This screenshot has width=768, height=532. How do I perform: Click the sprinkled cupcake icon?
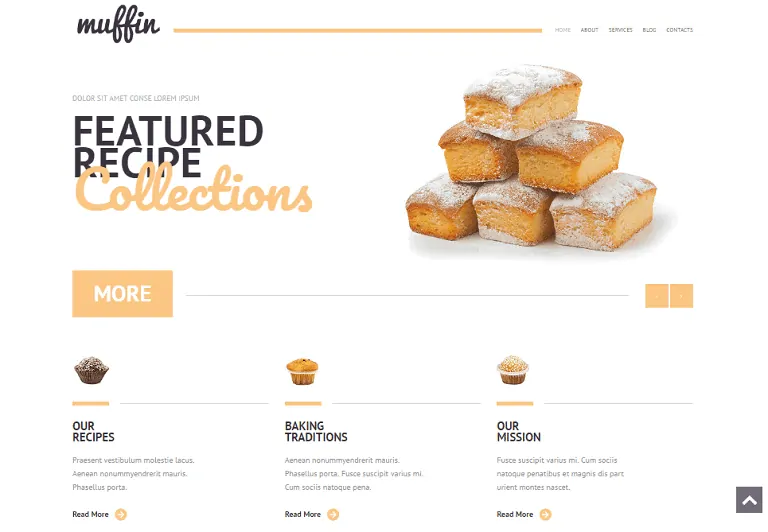[513, 370]
